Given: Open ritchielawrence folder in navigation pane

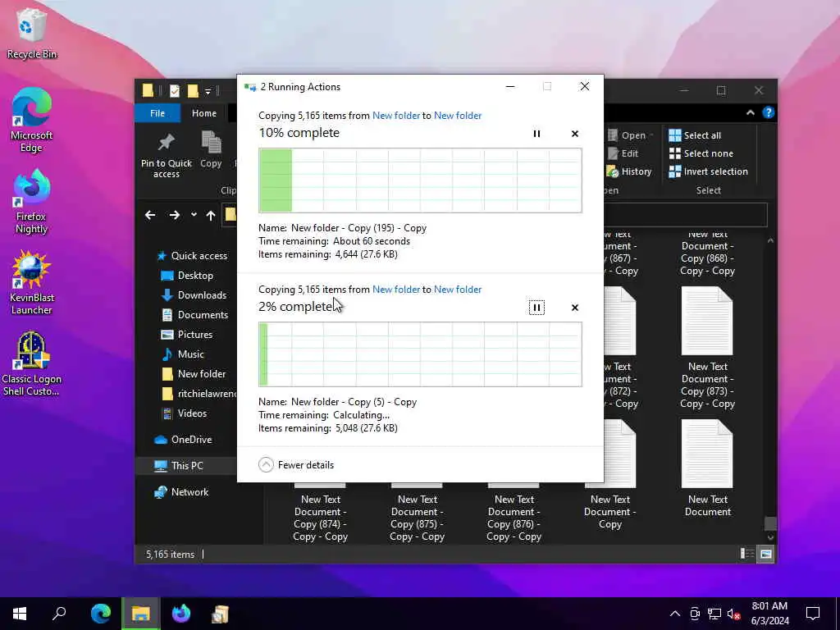Looking at the screenshot, I should pyautogui.click(x=199, y=394).
